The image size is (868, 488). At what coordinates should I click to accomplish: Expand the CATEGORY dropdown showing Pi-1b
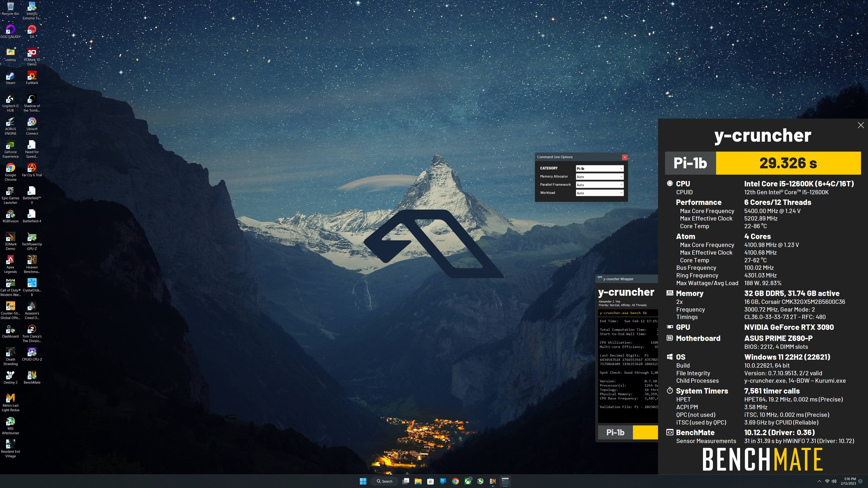(599, 168)
